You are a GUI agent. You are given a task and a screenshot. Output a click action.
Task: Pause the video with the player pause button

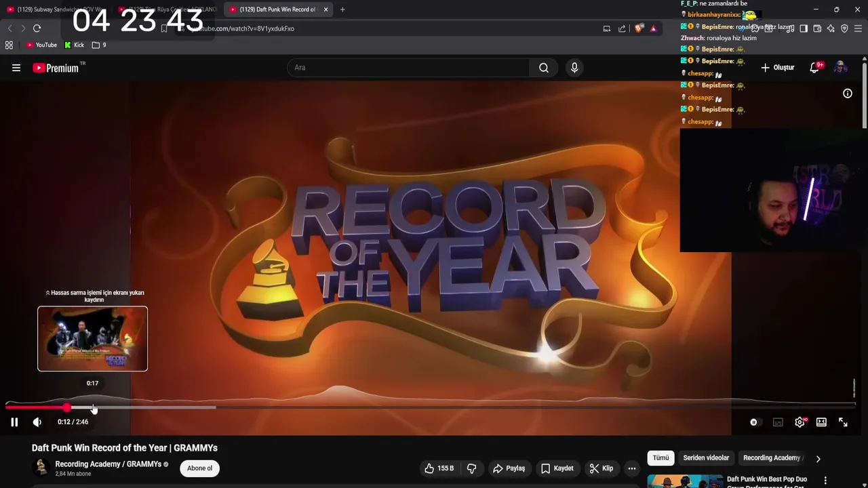14,422
